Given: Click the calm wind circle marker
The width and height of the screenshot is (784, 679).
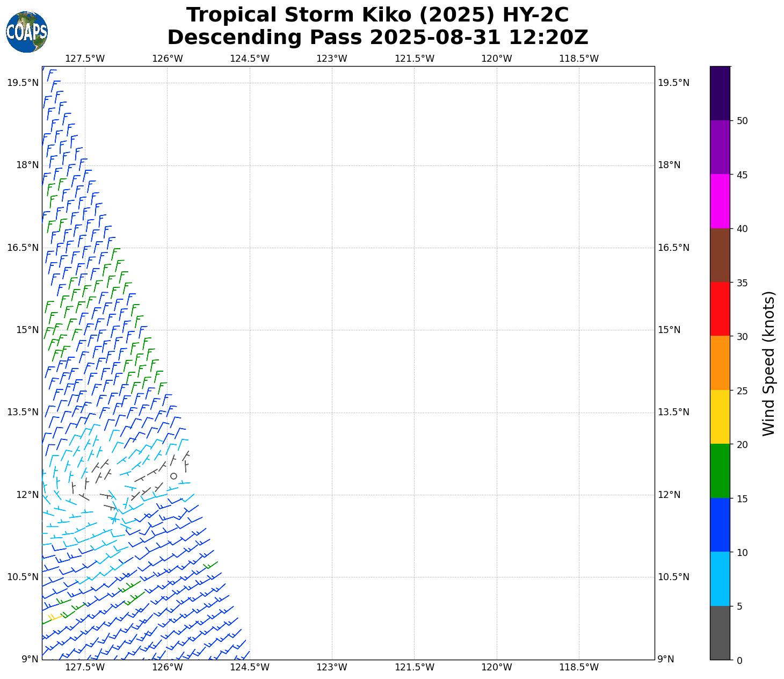Looking at the screenshot, I should 173,476.
